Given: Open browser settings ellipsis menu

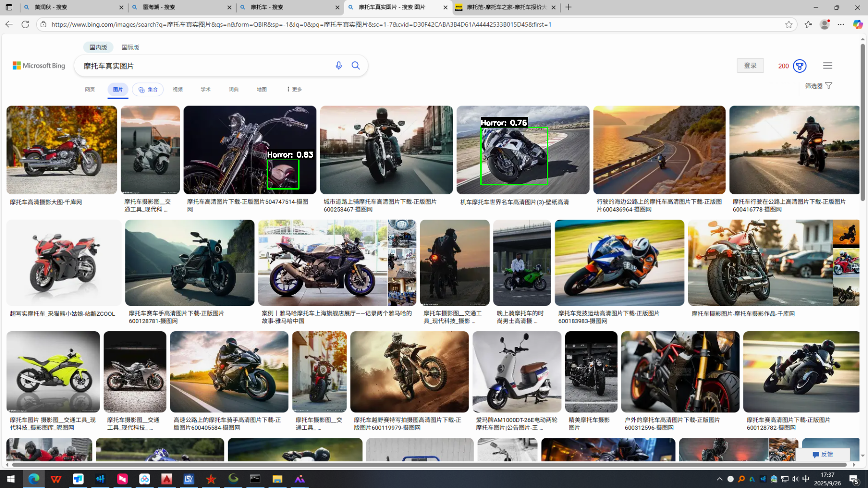Looking at the screenshot, I should [x=841, y=24].
